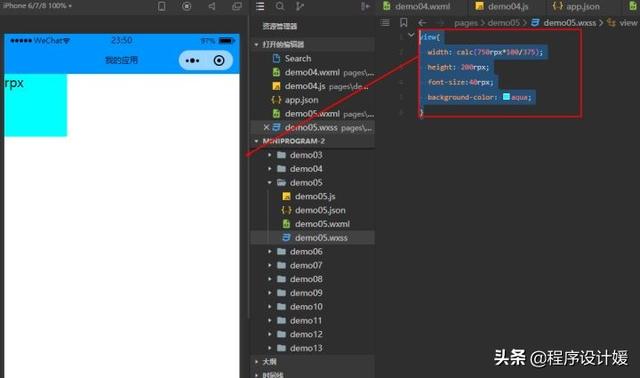Click the 'font-size:40rpx;' code line
The height and width of the screenshot is (378, 640).
tap(460, 82)
